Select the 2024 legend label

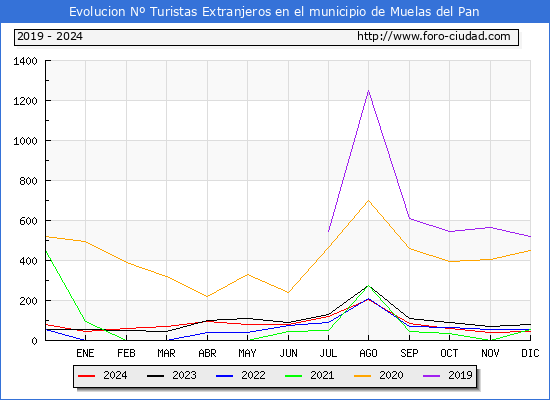click(x=115, y=375)
